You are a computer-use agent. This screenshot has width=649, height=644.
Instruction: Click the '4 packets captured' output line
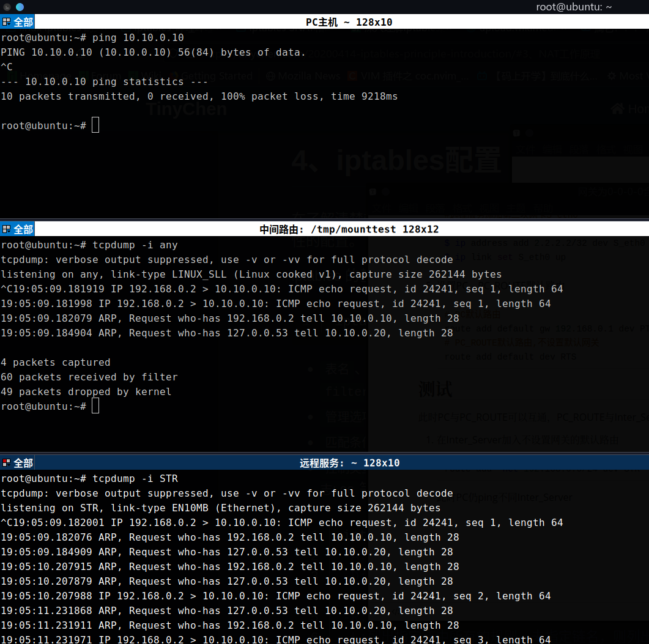tap(55, 363)
